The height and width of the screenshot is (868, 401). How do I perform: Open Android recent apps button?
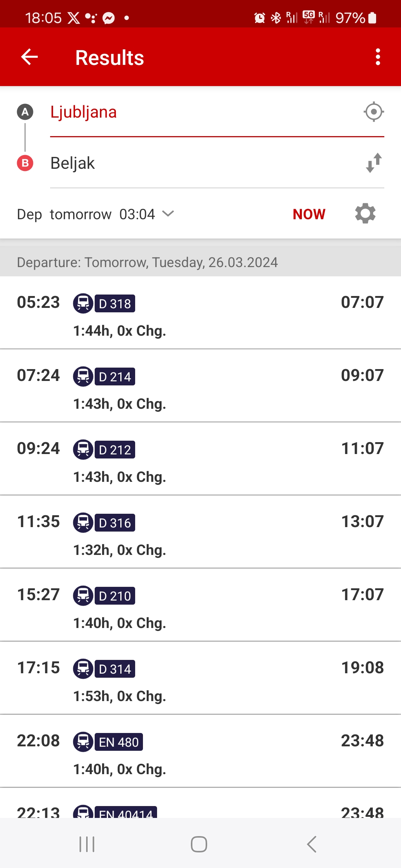87,844
